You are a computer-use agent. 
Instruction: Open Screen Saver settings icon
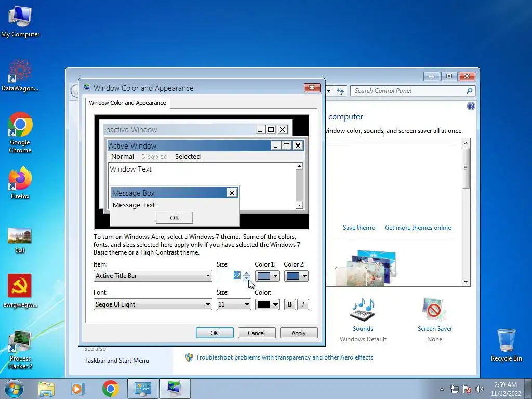click(x=434, y=309)
